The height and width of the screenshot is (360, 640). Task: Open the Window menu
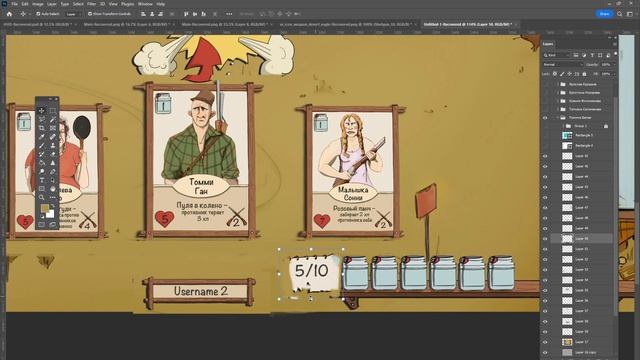(145, 4)
